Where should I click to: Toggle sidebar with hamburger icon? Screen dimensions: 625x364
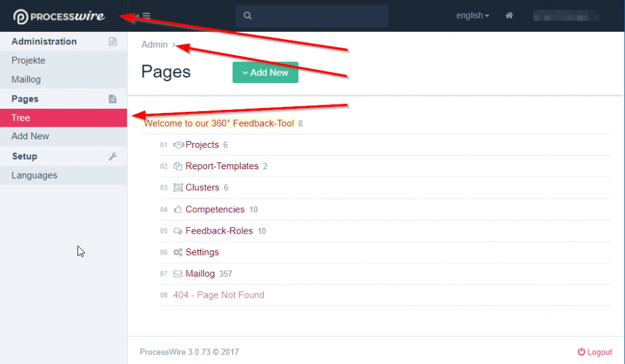(x=146, y=16)
